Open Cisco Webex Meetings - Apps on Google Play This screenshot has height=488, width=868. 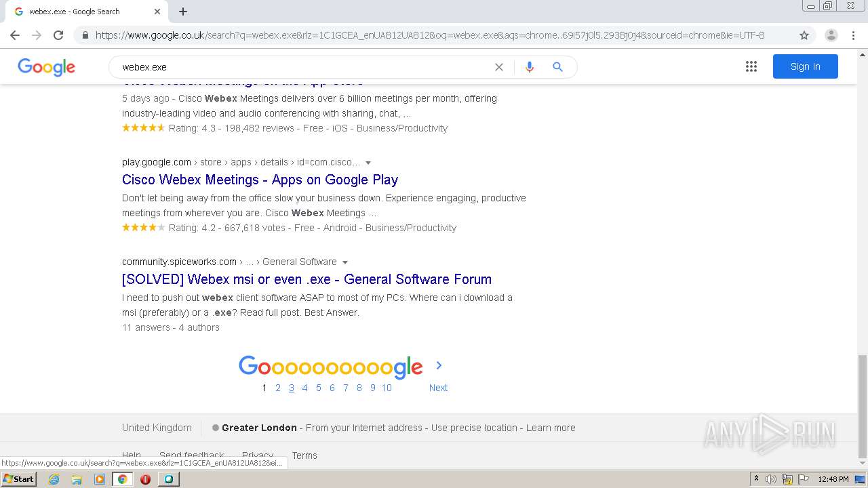pos(260,180)
